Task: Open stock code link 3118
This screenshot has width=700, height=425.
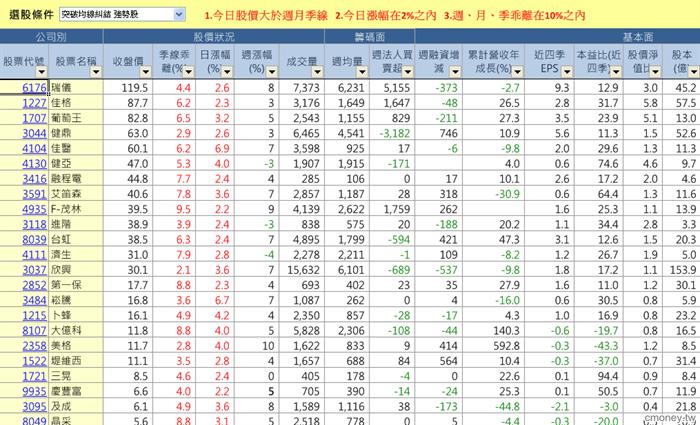Action: pyautogui.click(x=34, y=224)
